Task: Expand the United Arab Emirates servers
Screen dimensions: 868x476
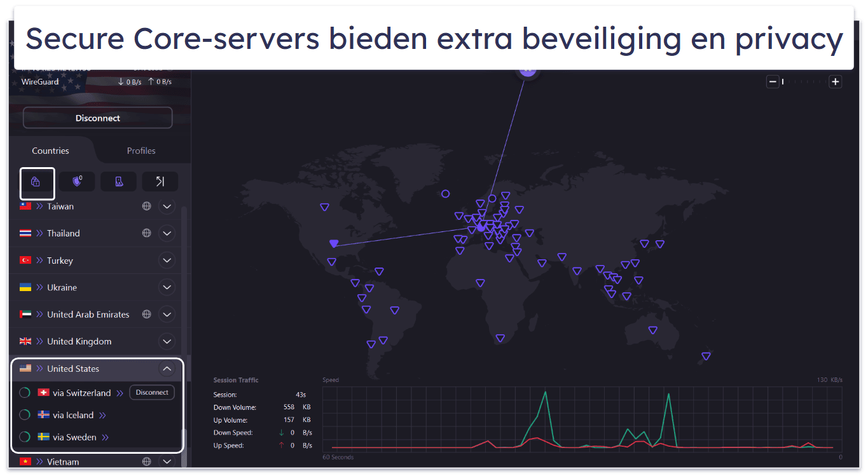Action: coord(167,315)
